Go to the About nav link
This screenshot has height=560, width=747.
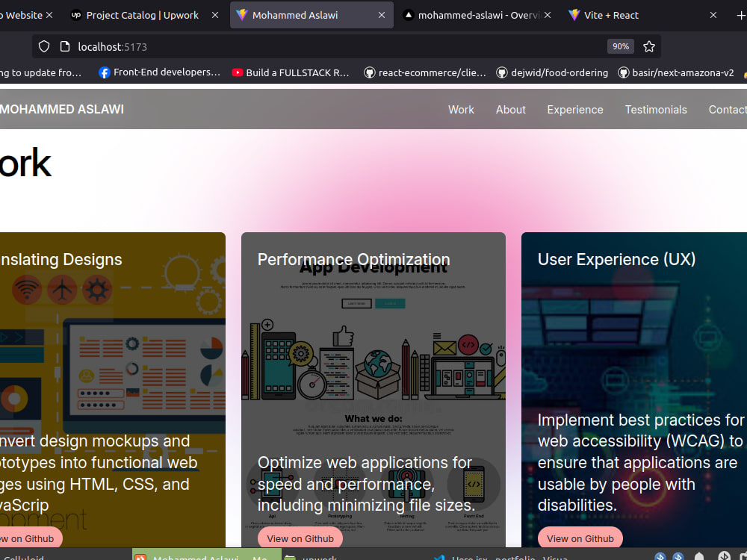(510, 110)
